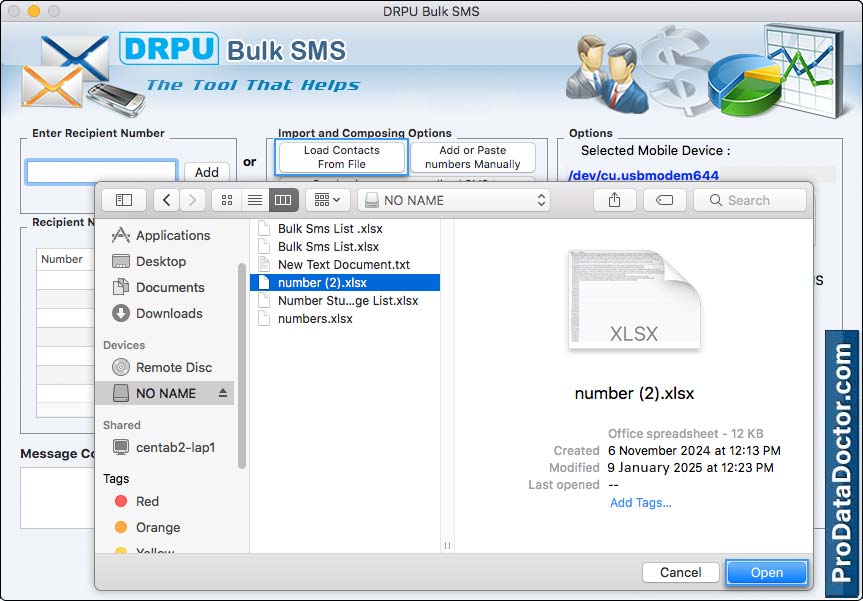Click the Share icon in toolbar
This screenshot has height=601, width=863.
click(614, 200)
